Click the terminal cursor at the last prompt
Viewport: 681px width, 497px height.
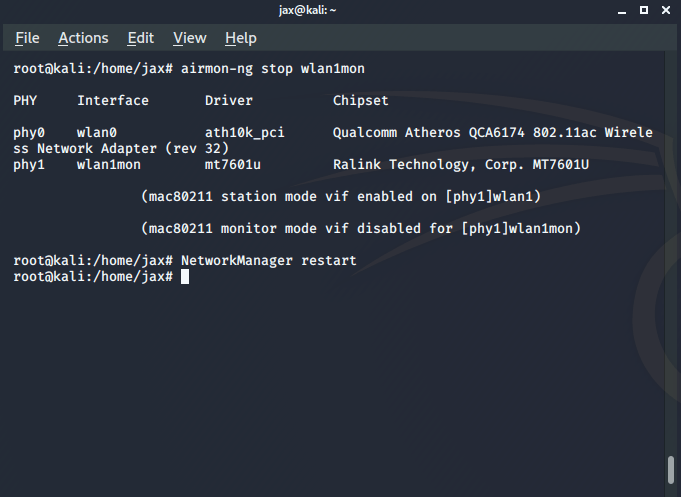tap(185, 277)
